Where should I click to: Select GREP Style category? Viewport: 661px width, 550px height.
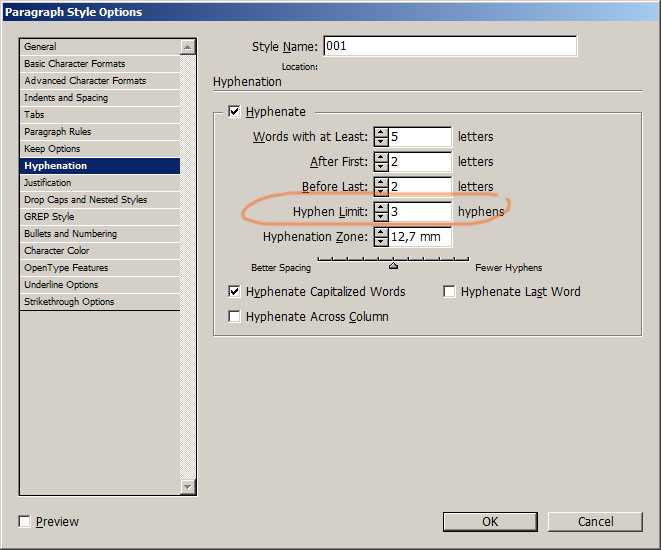(x=100, y=217)
